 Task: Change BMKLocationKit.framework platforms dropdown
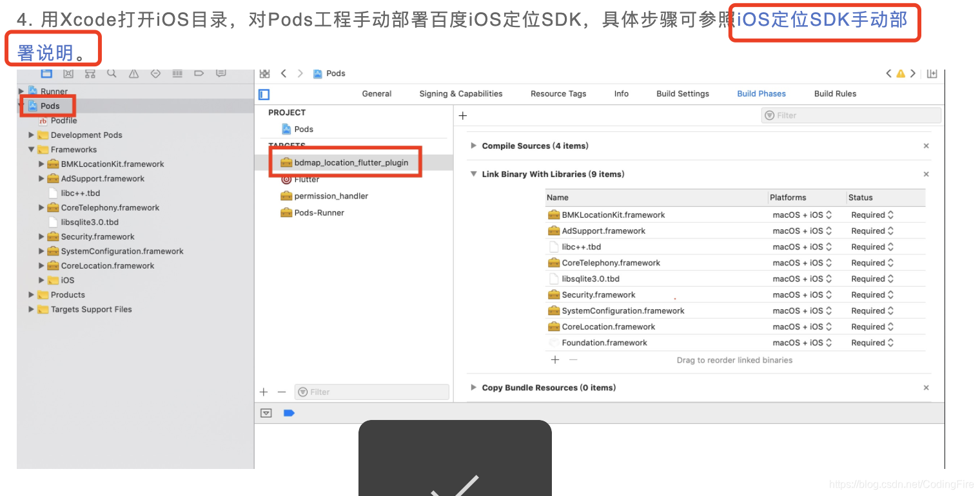(802, 215)
